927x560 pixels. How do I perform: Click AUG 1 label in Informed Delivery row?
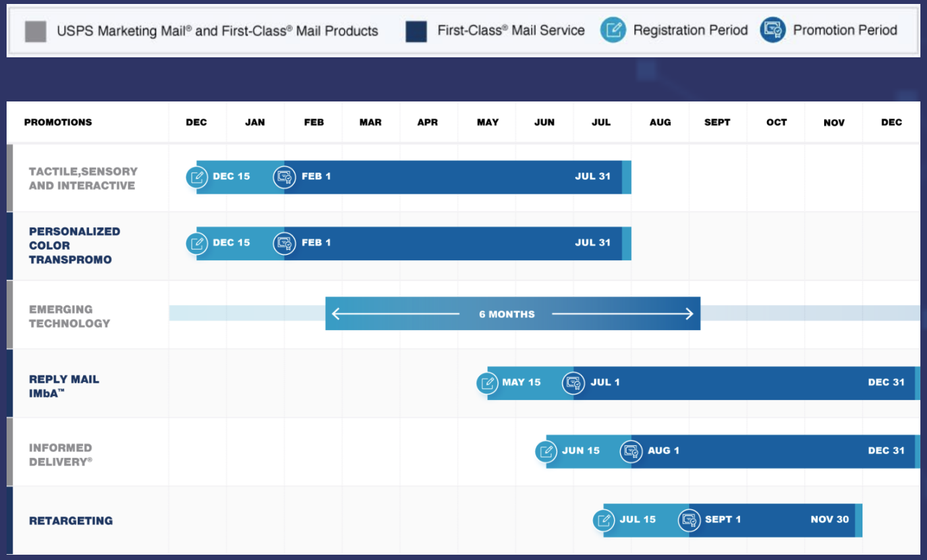pos(663,451)
